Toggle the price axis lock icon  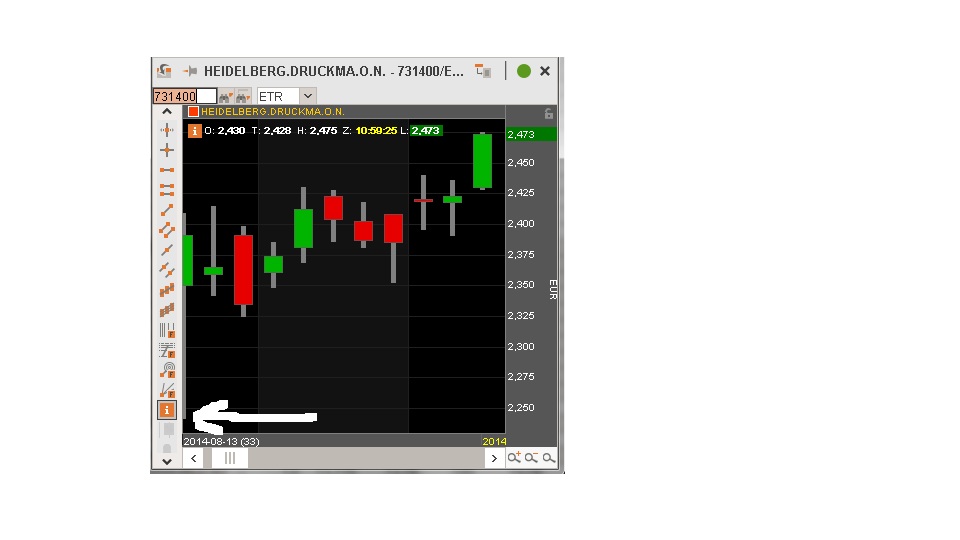coord(549,113)
